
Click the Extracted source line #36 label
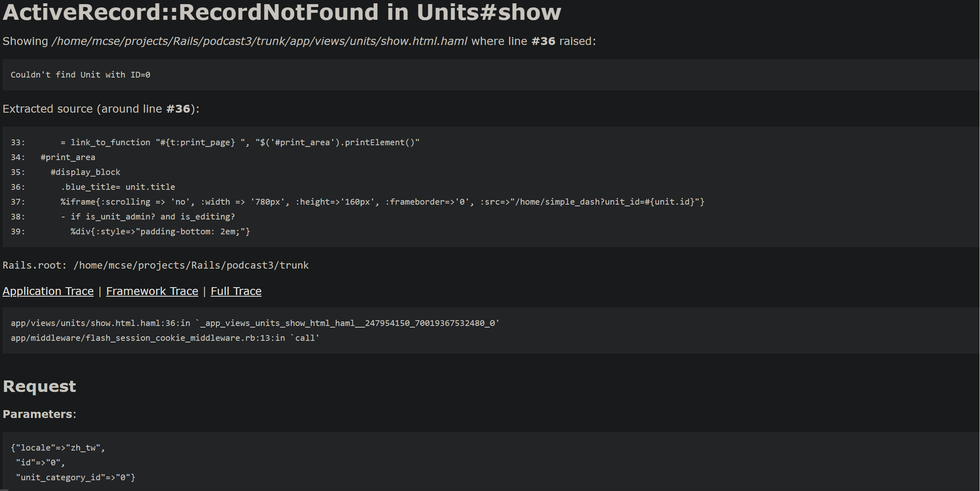[101, 109]
